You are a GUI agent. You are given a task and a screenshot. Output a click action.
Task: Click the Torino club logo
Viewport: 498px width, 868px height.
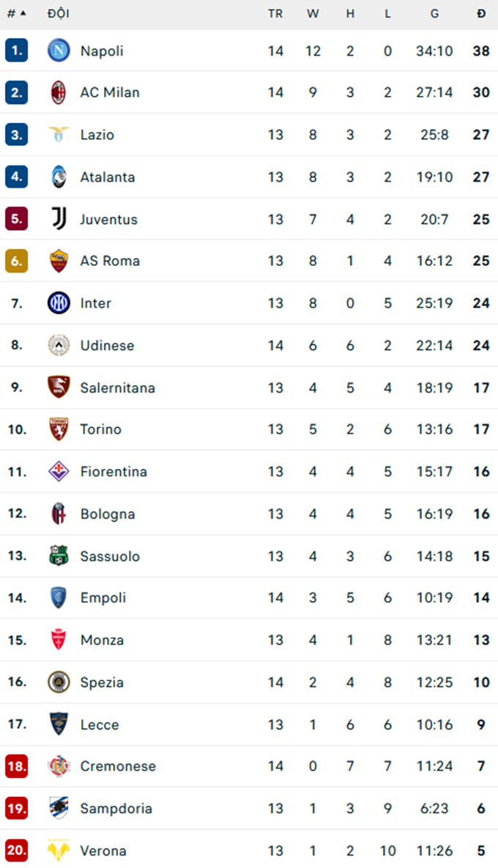[x=59, y=429]
